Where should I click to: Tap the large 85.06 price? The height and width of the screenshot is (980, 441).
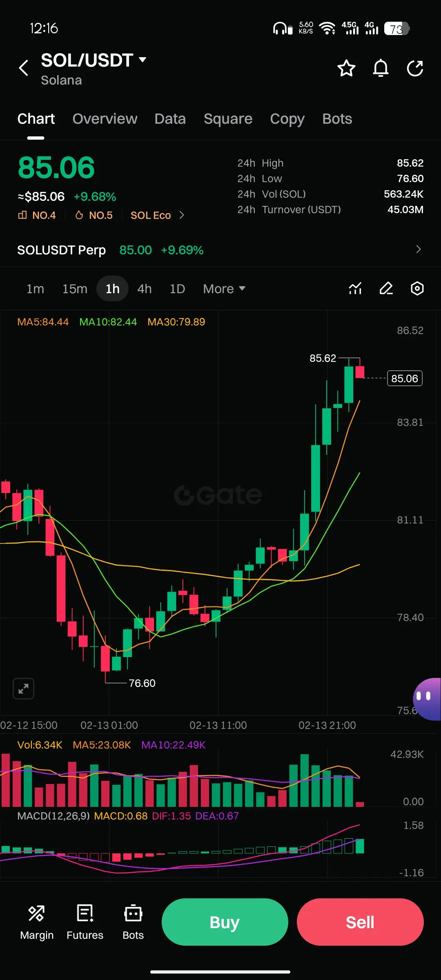point(56,167)
